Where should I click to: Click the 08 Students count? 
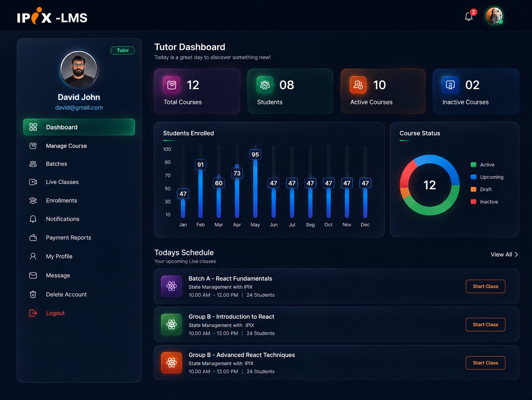287,85
